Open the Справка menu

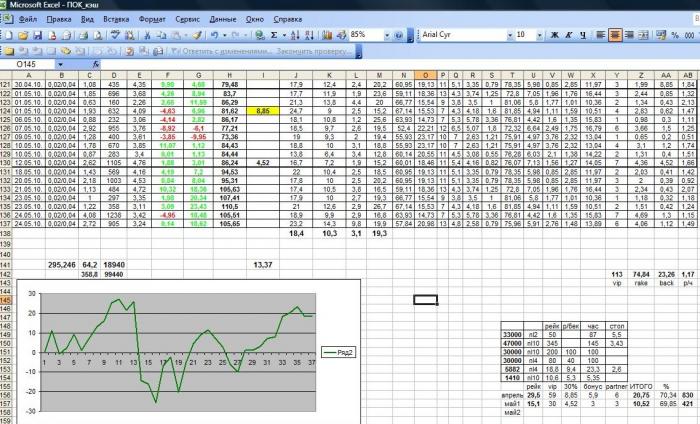click(288, 19)
